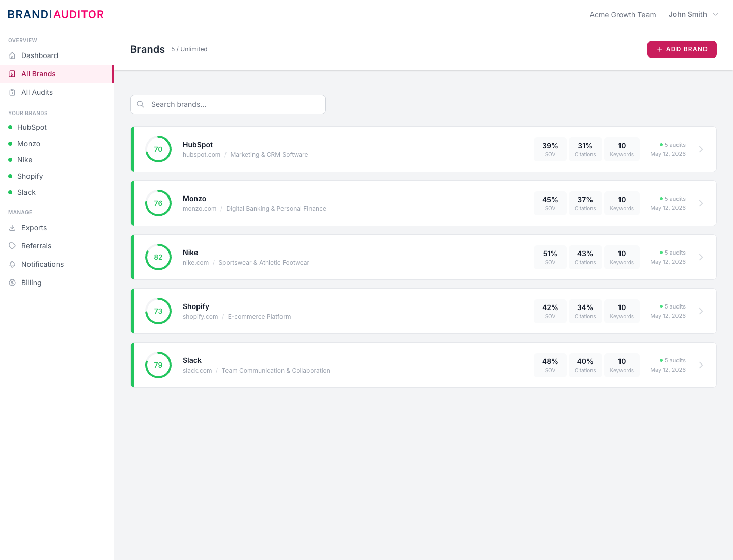Expand Nike row chevron arrow

[701, 257]
